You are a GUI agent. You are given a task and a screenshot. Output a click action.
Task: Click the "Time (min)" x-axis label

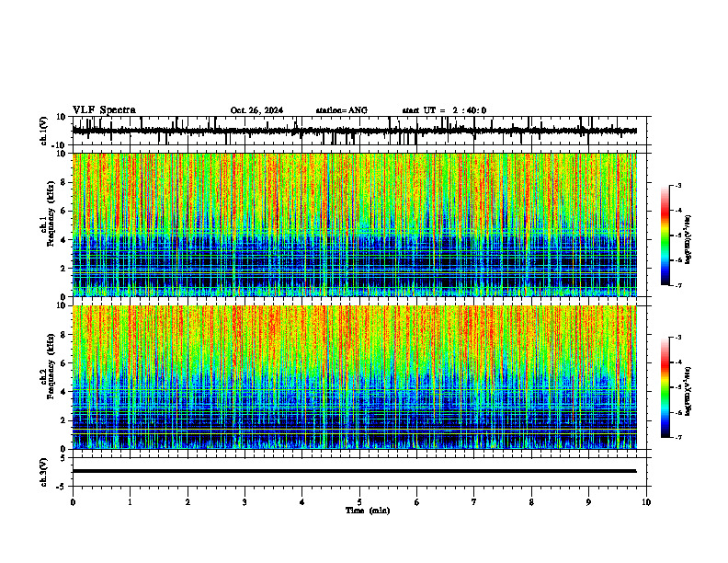(x=368, y=511)
